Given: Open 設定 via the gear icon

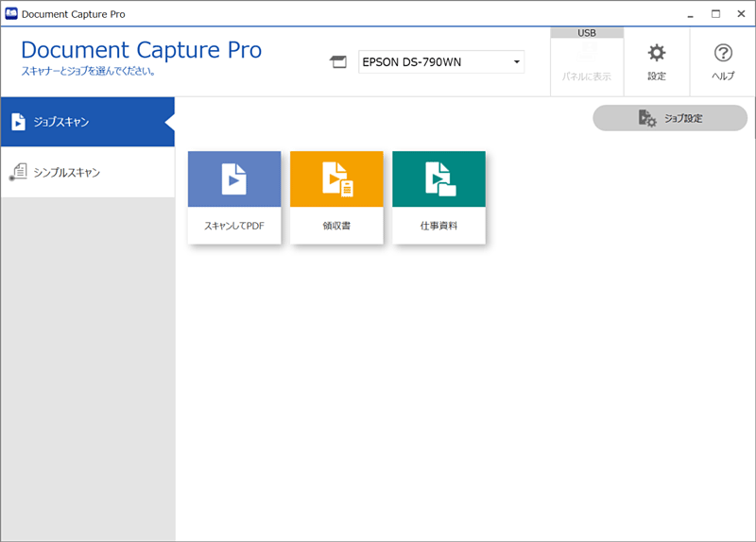Looking at the screenshot, I should pyautogui.click(x=656, y=53).
